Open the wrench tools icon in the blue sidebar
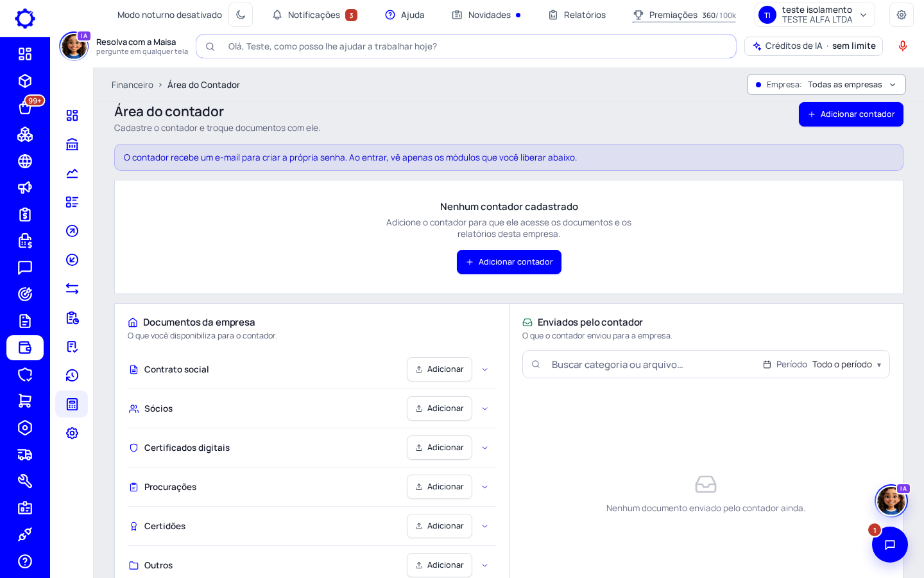Viewport: 924px width, 578px height. [25, 481]
